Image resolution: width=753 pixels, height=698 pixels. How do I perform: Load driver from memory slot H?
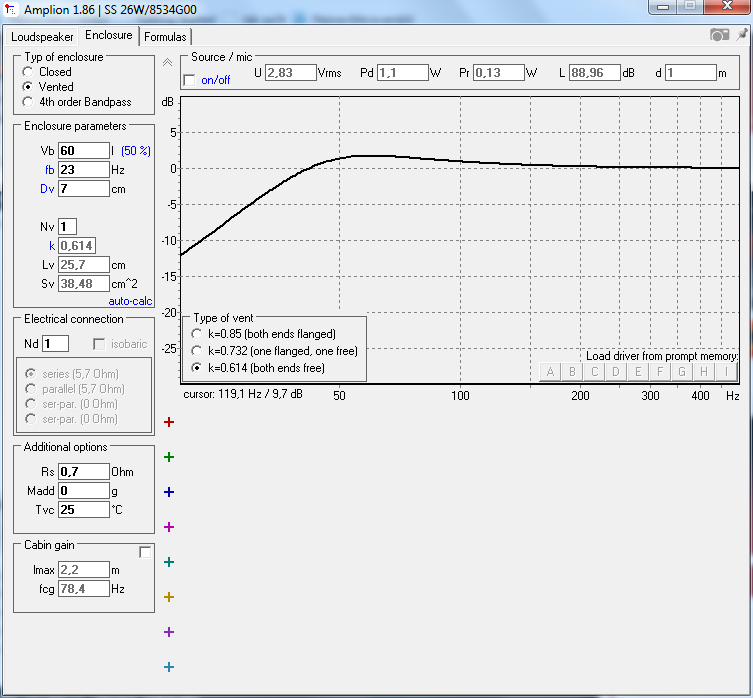pyautogui.click(x=704, y=372)
